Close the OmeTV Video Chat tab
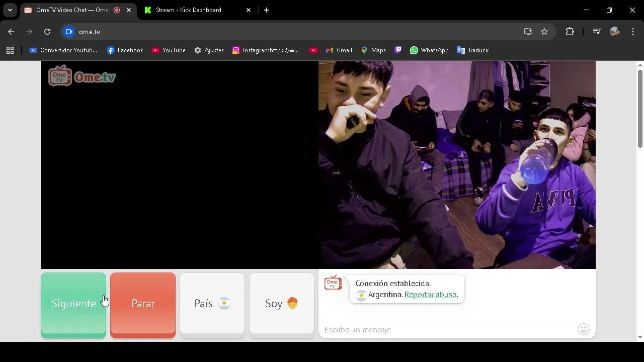644x362 pixels. point(129,10)
